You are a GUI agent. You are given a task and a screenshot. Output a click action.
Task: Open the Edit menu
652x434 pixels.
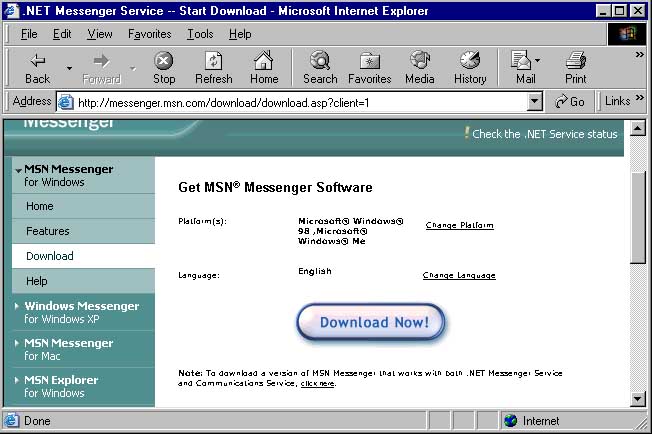tap(62, 34)
